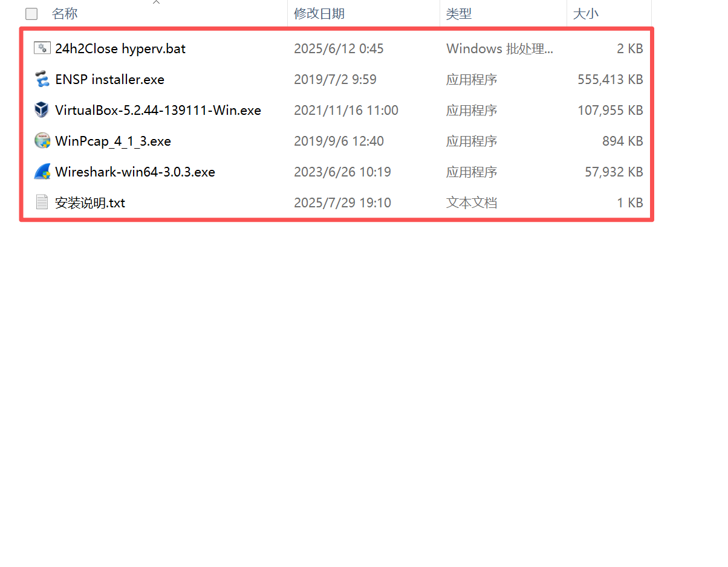Click size value 1 KB
The image size is (728, 567).
630,202
